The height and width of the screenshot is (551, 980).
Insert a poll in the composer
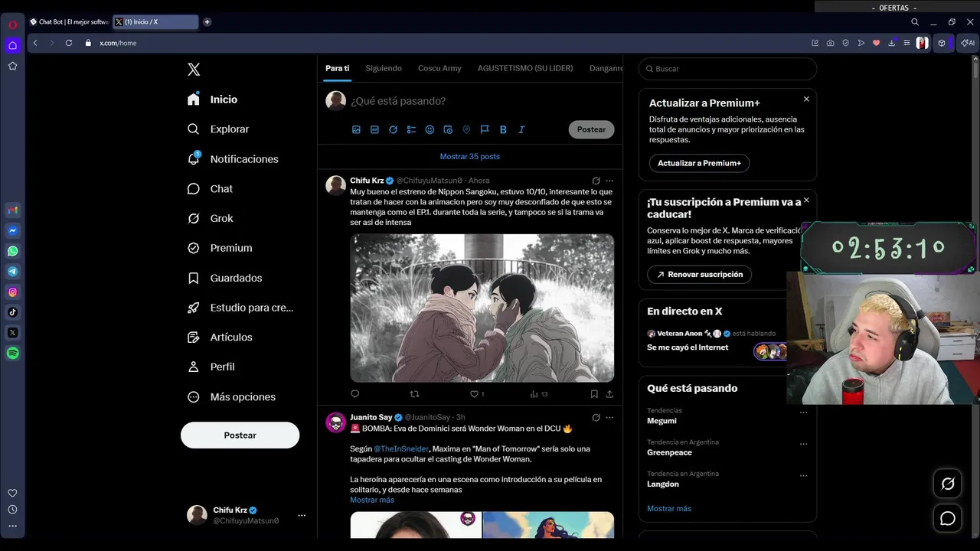tap(411, 129)
